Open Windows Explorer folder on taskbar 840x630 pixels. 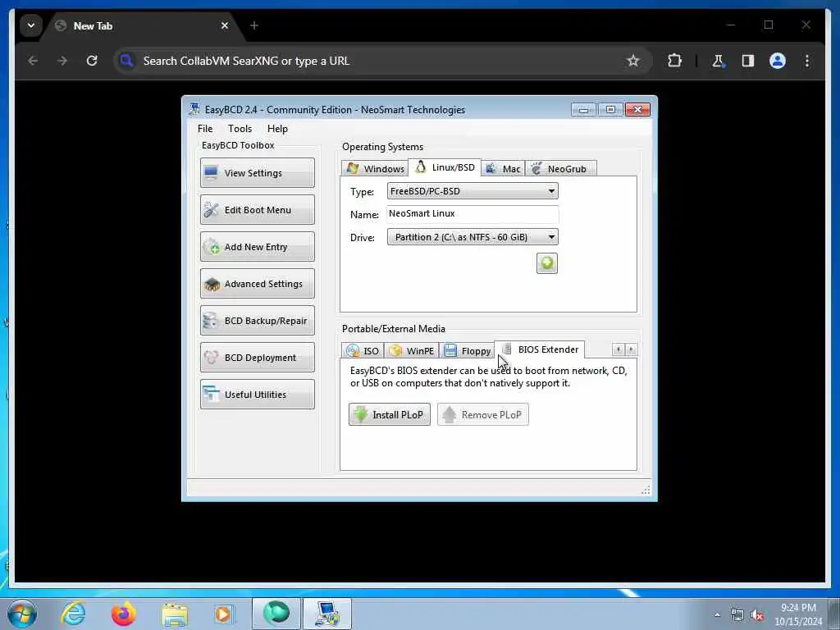point(175,615)
